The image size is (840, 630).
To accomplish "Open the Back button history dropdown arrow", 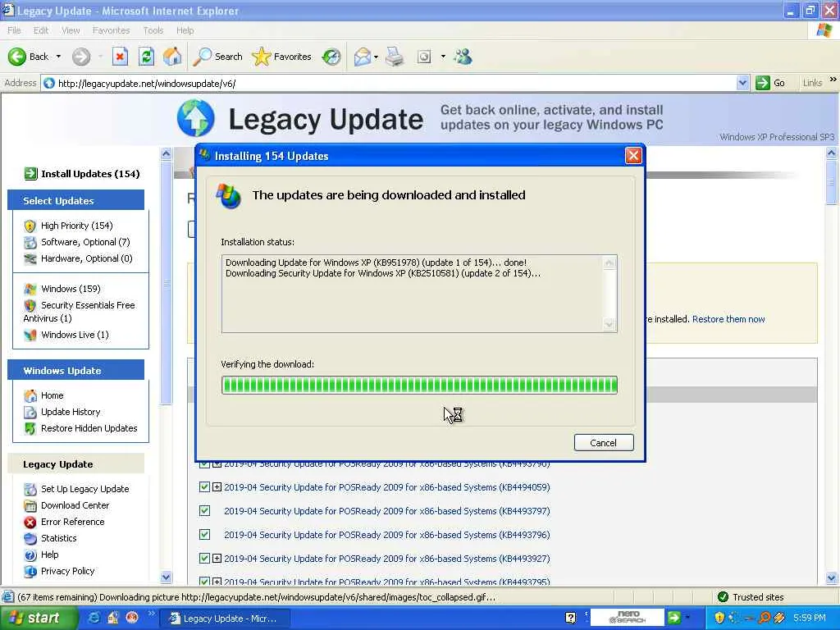I will 58,57.
